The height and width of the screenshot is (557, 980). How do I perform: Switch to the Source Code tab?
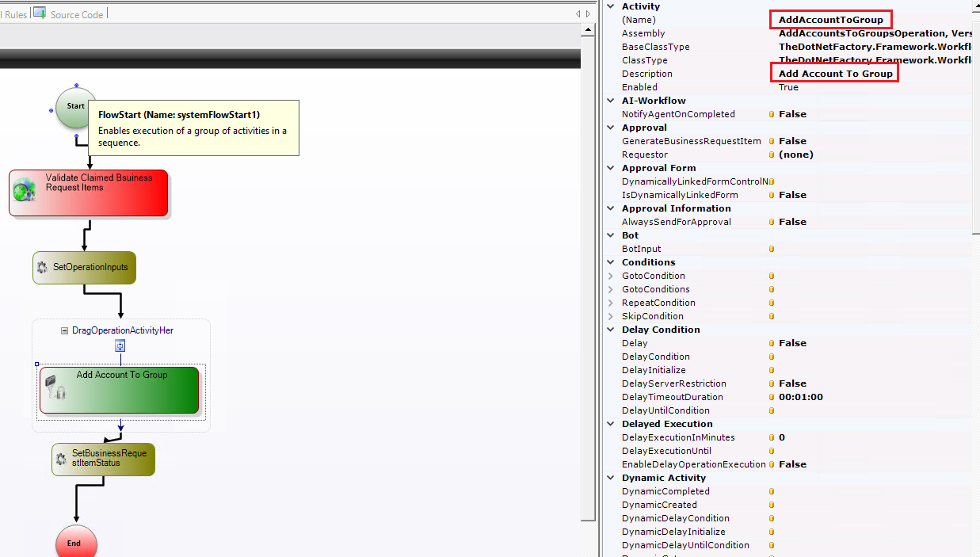click(x=76, y=14)
